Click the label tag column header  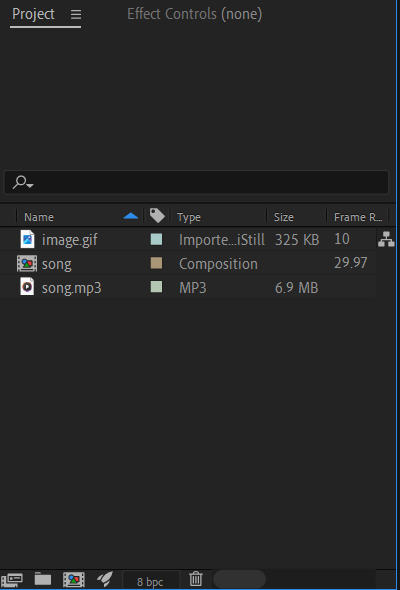(157, 216)
